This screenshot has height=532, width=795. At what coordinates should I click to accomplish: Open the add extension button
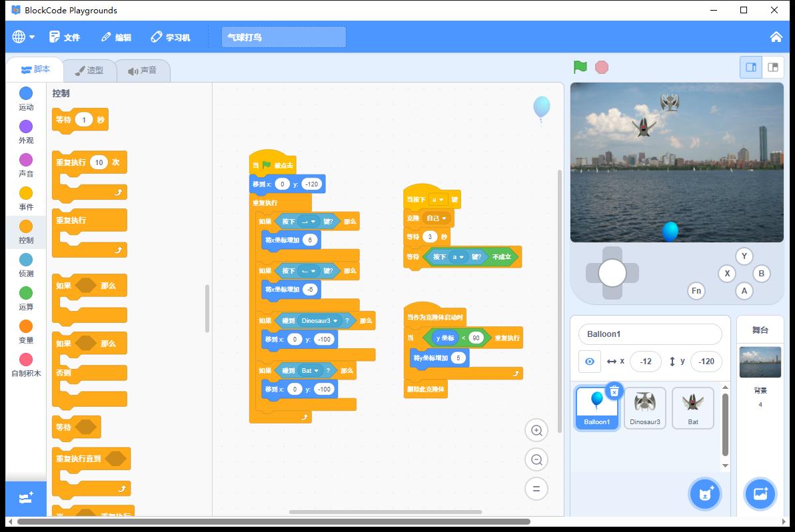tap(26, 499)
